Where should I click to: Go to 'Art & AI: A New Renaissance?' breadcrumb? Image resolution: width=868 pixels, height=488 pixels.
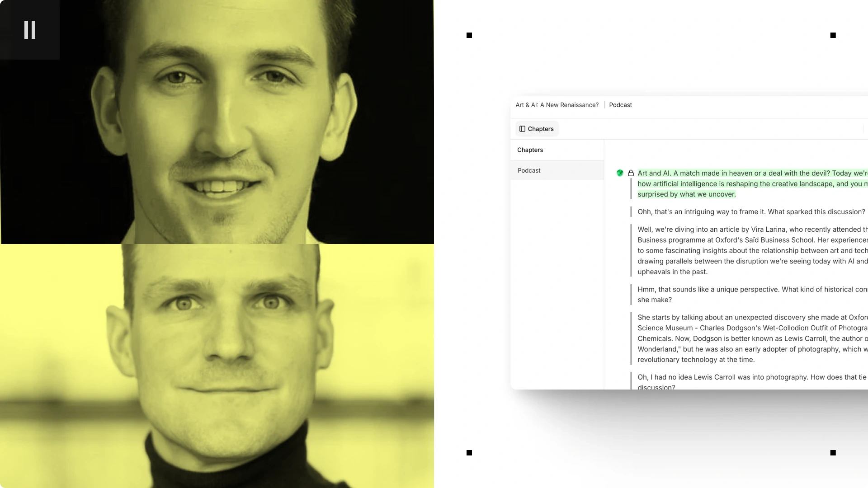click(557, 105)
